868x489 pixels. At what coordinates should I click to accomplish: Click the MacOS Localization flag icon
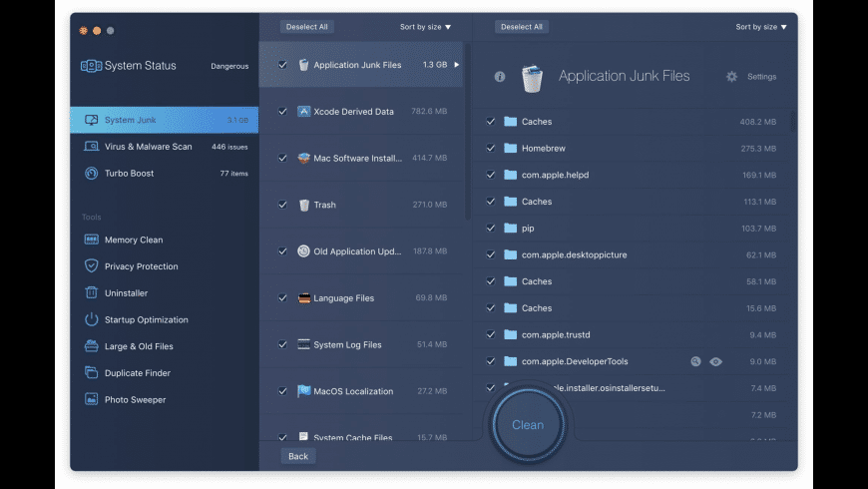pyautogui.click(x=303, y=391)
